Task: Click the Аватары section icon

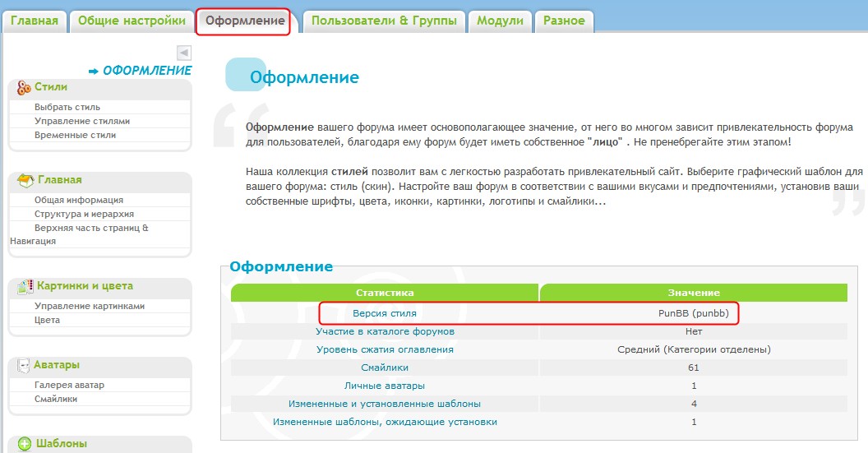Action: [23, 366]
